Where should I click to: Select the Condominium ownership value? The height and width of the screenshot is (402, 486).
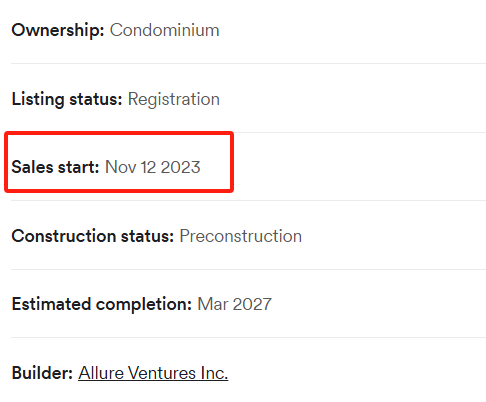tap(165, 30)
